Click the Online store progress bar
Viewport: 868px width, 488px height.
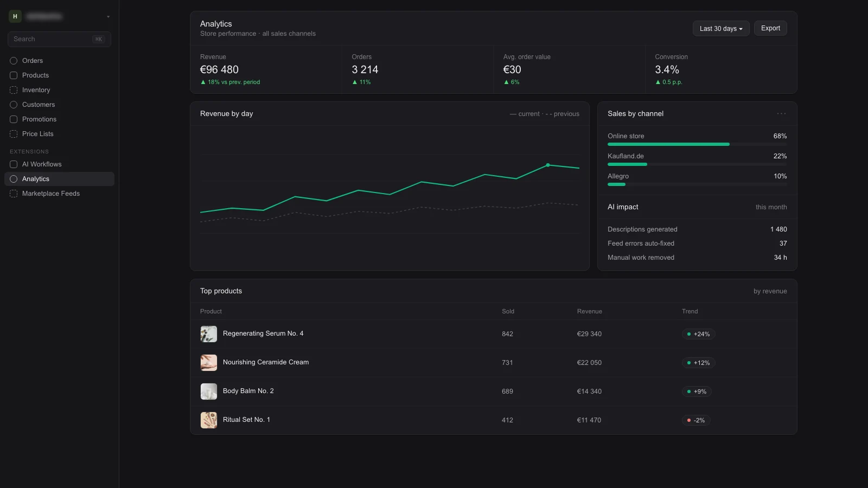click(x=697, y=144)
